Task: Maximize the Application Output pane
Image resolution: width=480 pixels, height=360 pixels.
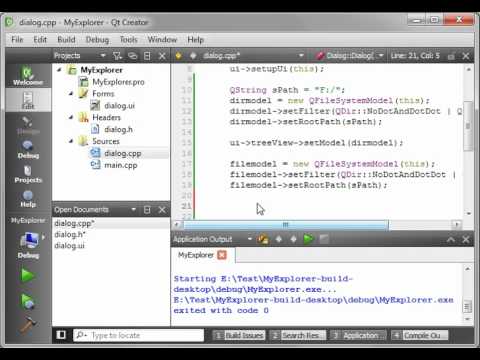Action: 451,239
